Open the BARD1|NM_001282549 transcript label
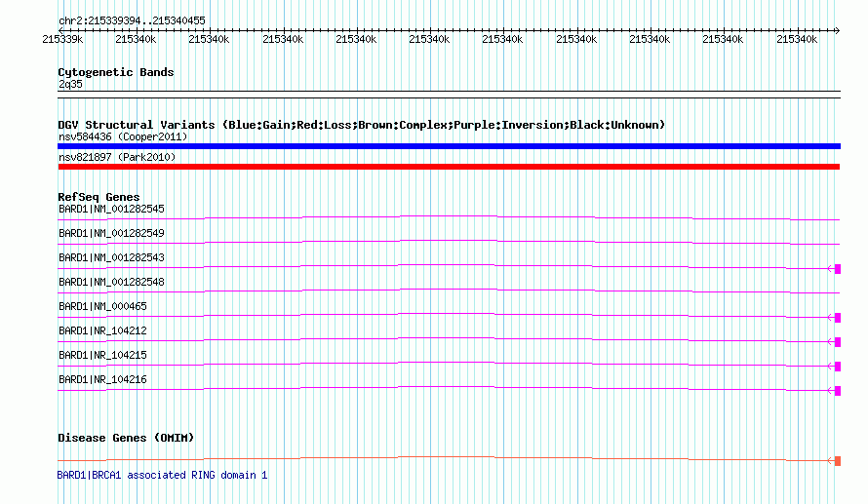The height and width of the screenshot is (504, 868). [x=111, y=233]
